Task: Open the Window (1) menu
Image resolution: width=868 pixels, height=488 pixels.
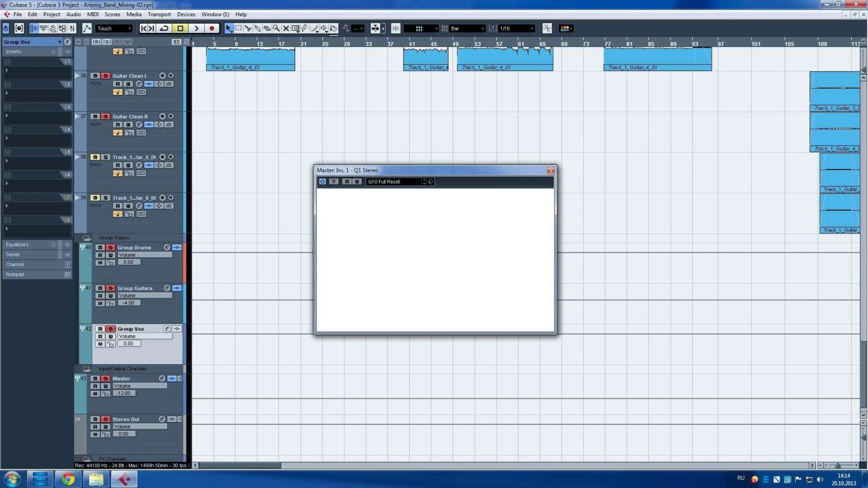Action: click(215, 14)
